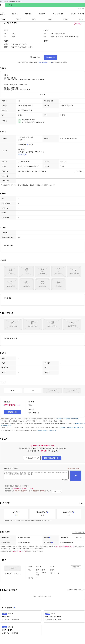Click 고용24 입사지원 button under job summary
Image resolution: width=85 pixels, height=644 pixels.
click(50, 57)
